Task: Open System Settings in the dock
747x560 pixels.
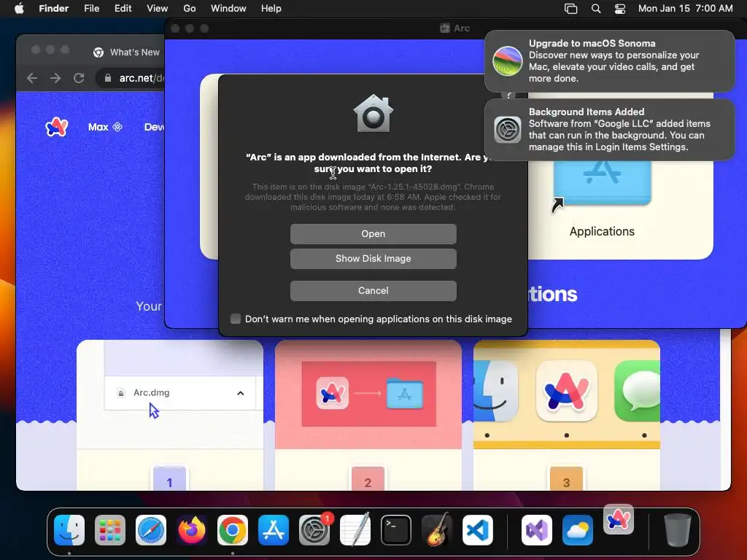Action: tap(314, 530)
